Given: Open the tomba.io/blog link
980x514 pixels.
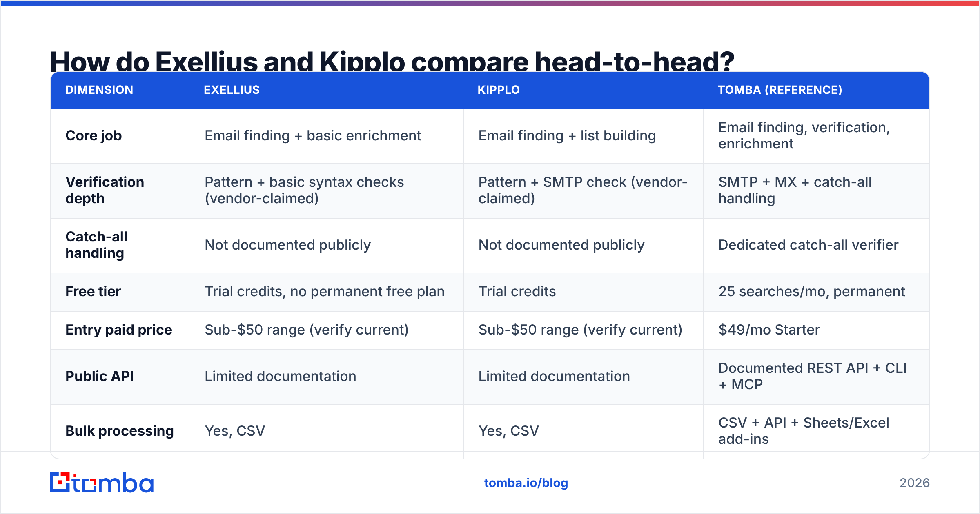Looking at the screenshot, I should (526, 483).
